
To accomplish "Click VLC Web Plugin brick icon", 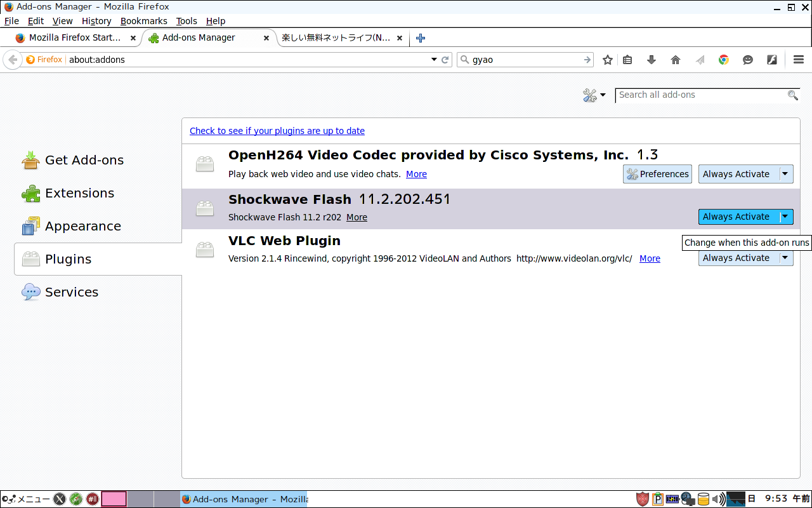I will 205,250.
